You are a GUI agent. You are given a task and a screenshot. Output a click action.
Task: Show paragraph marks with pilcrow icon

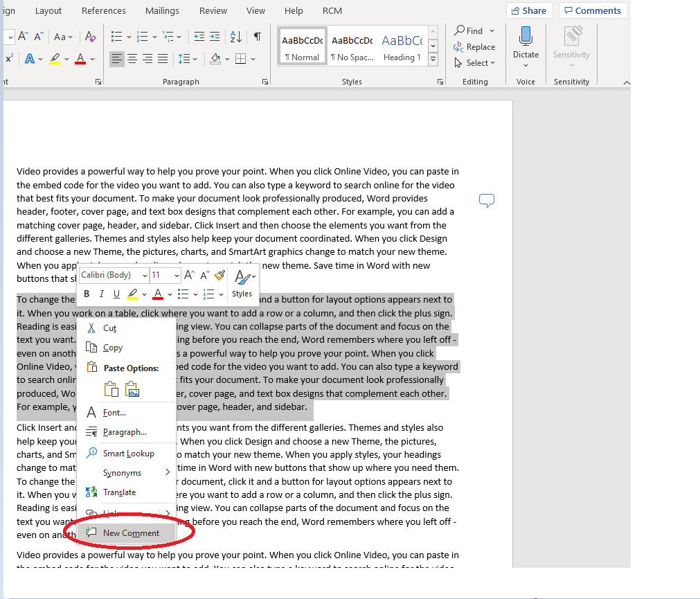click(258, 37)
